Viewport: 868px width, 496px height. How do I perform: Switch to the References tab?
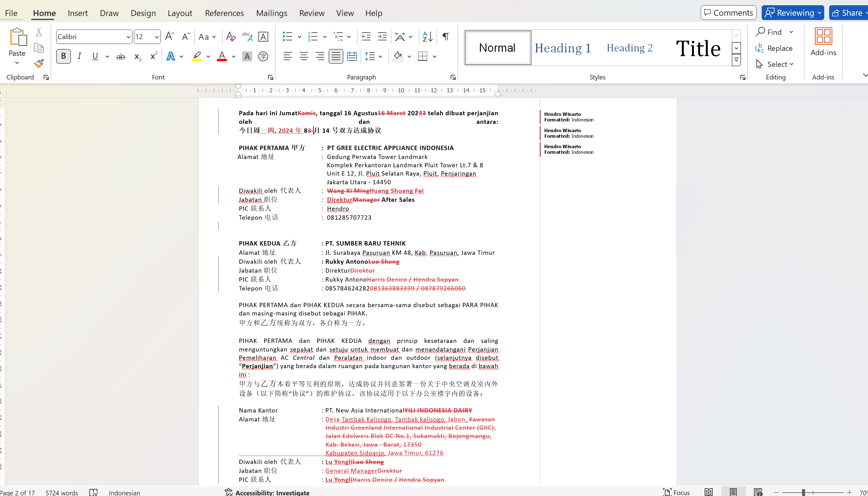tap(224, 13)
